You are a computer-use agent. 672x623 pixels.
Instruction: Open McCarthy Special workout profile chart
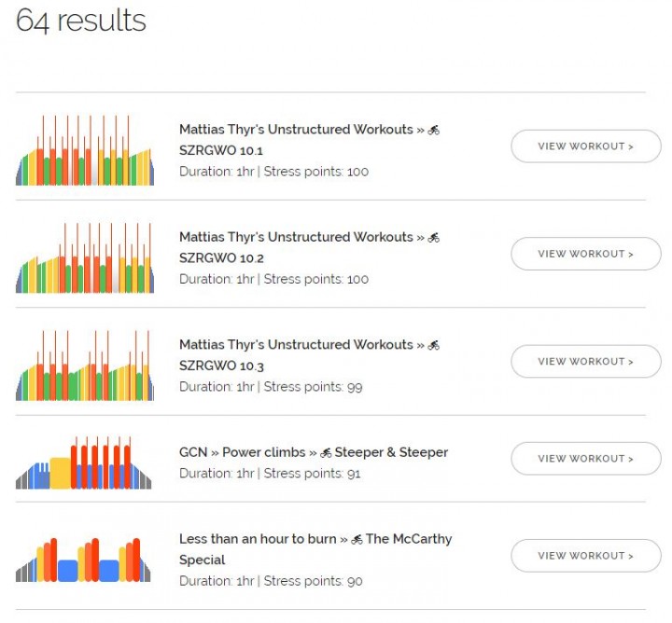[x=83, y=560]
